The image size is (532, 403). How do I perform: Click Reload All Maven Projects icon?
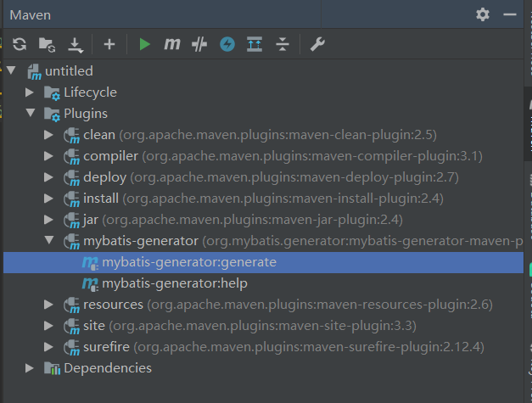coord(20,44)
